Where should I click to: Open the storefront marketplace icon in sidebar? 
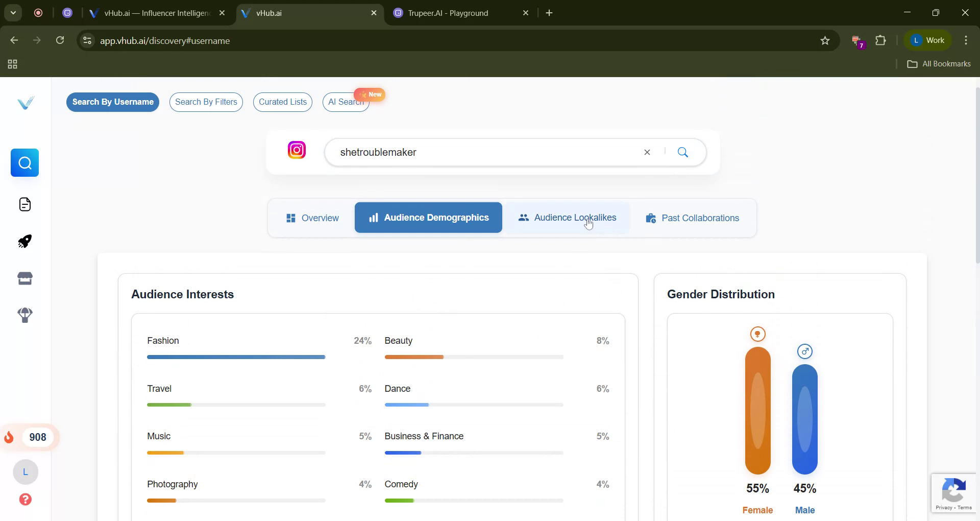pyautogui.click(x=24, y=278)
